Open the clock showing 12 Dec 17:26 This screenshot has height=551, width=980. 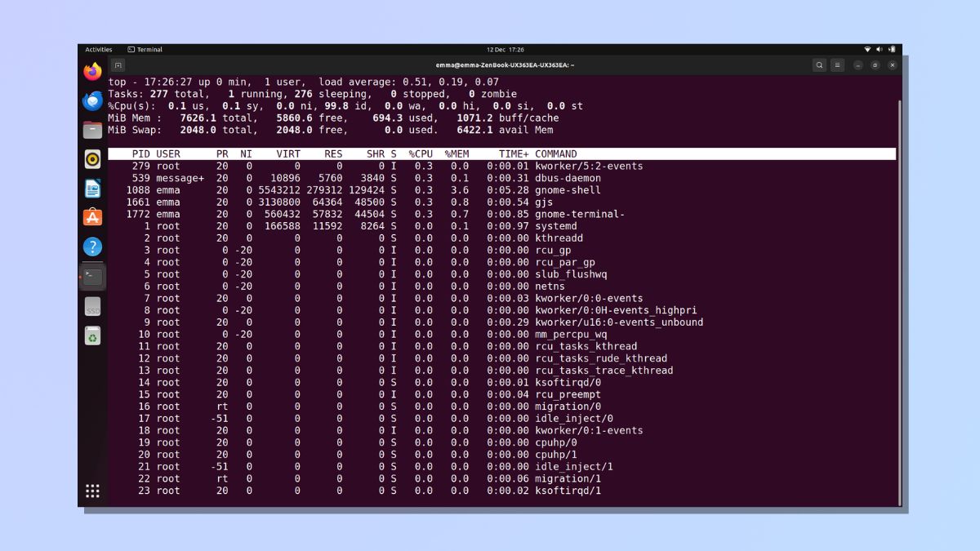[x=506, y=50]
